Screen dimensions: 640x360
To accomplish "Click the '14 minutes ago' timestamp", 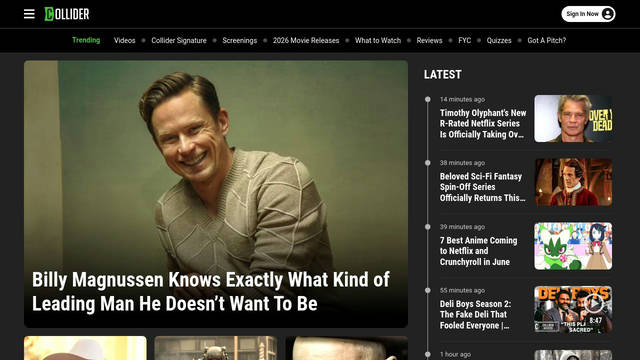I will click(x=462, y=99).
